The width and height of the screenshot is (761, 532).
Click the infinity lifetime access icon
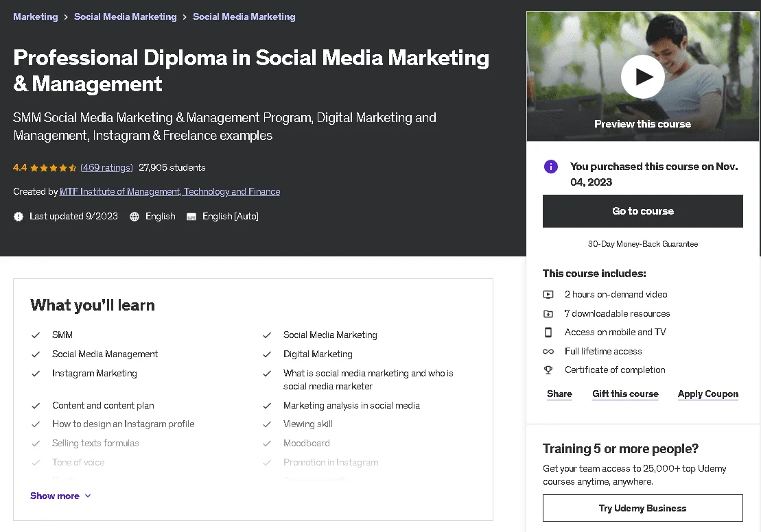pyautogui.click(x=548, y=351)
